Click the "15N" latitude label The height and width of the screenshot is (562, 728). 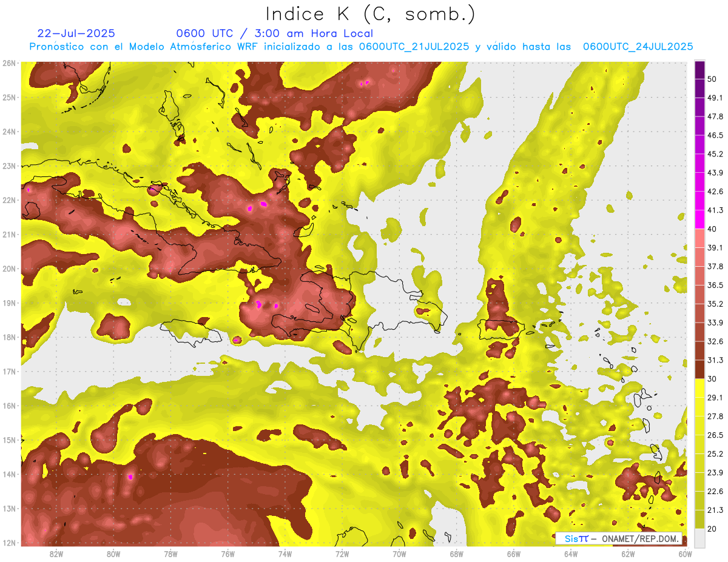click(x=9, y=440)
